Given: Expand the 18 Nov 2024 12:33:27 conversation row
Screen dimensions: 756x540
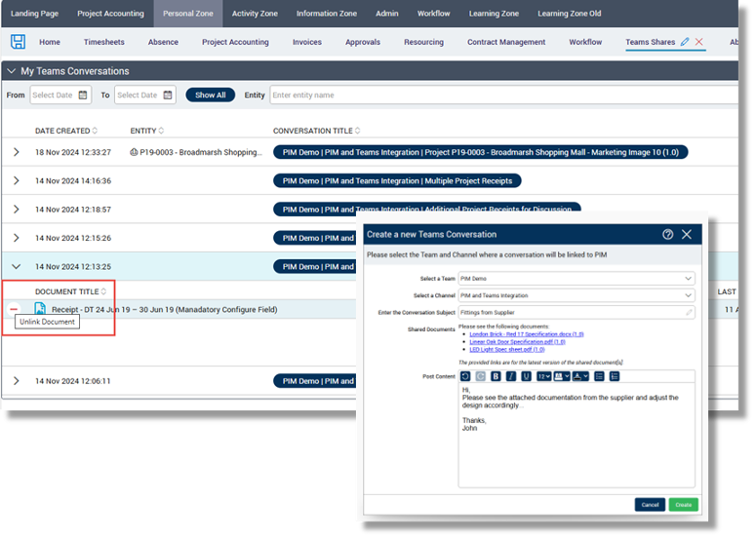Looking at the screenshot, I should point(16,152).
